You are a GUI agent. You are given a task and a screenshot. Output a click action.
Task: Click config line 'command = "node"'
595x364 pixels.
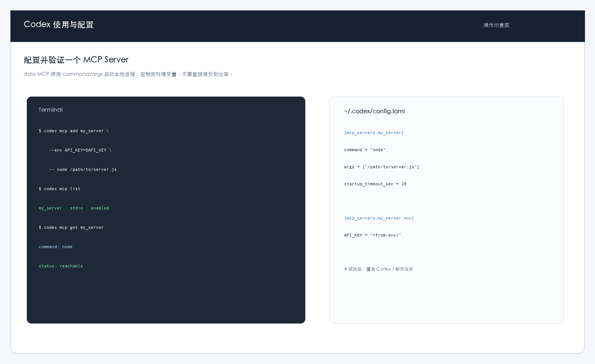point(365,150)
